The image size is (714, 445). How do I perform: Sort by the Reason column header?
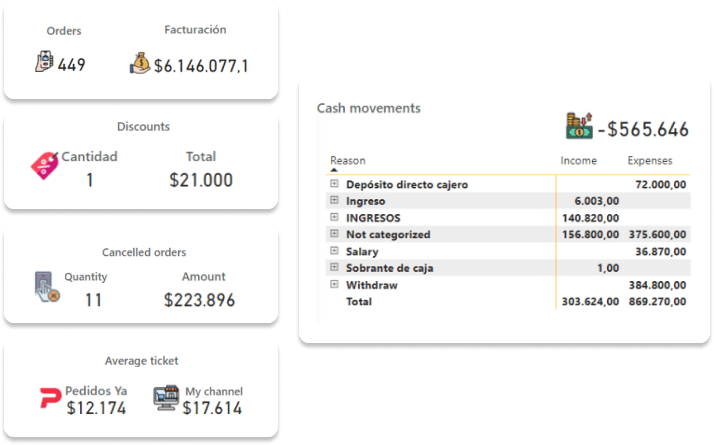click(x=348, y=160)
